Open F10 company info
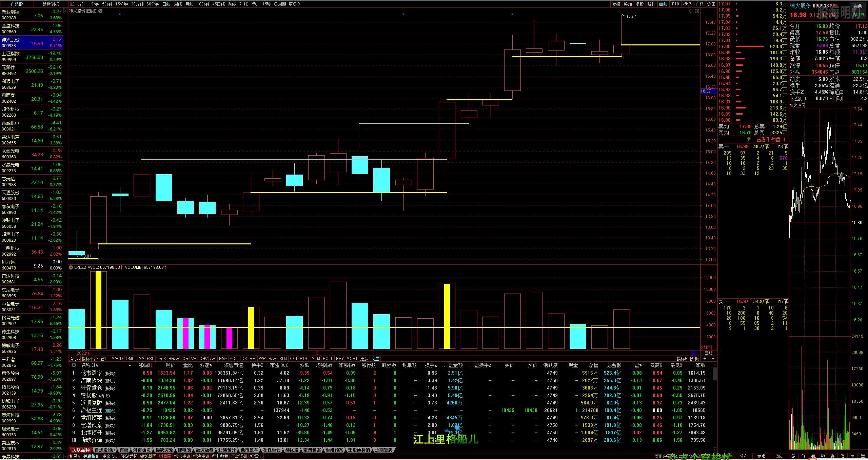This screenshot has height=460, width=868. 675,4
